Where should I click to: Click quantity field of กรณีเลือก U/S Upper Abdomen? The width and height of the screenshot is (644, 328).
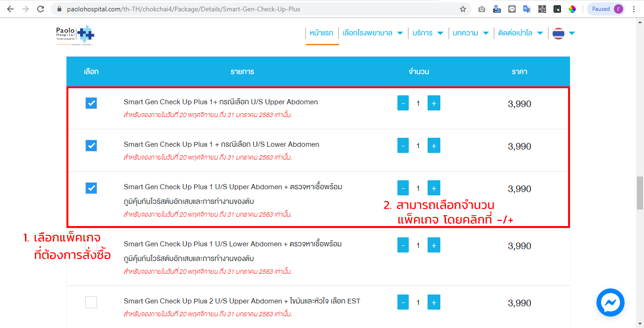(418, 103)
